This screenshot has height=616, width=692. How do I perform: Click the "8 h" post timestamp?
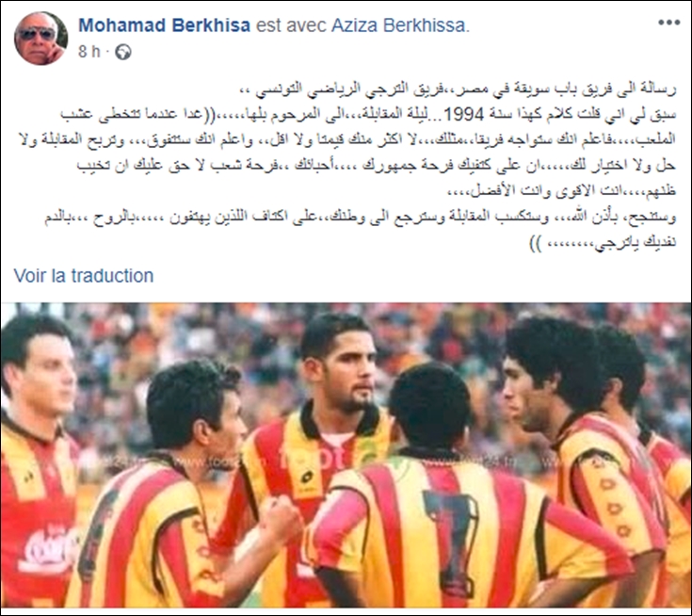(89, 52)
